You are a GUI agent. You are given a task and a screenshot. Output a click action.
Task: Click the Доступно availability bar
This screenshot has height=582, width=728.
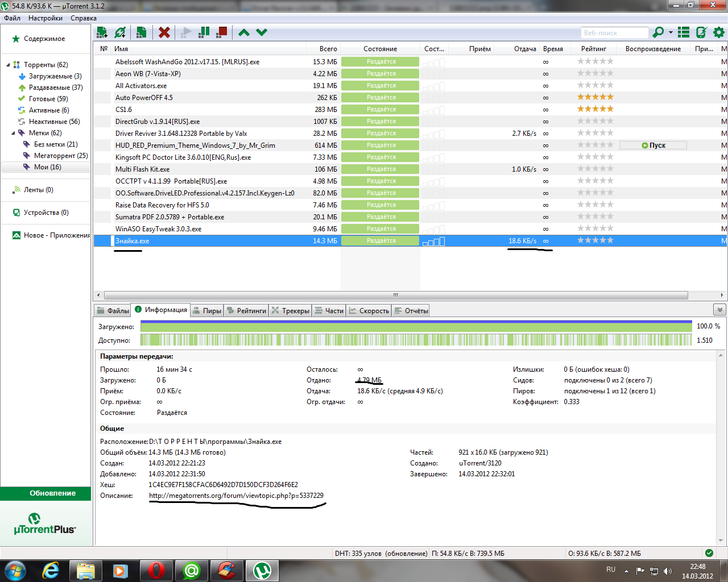click(x=416, y=340)
